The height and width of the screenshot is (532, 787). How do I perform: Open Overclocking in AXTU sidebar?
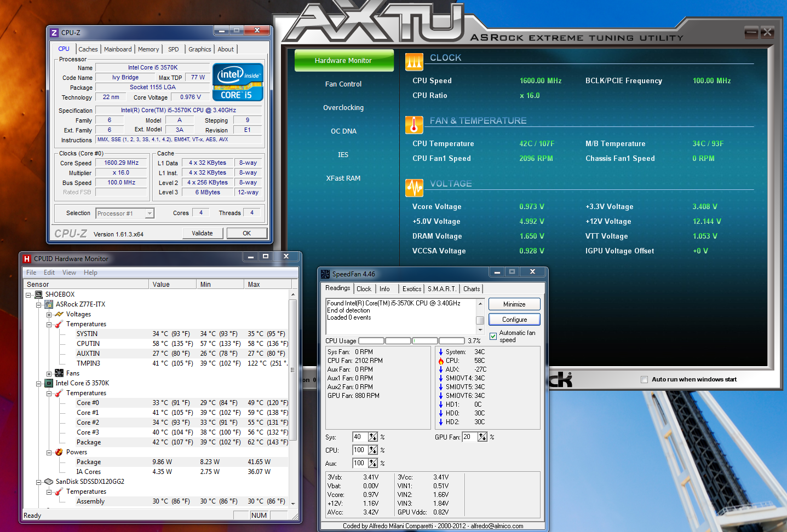pyautogui.click(x=343, y=108)
